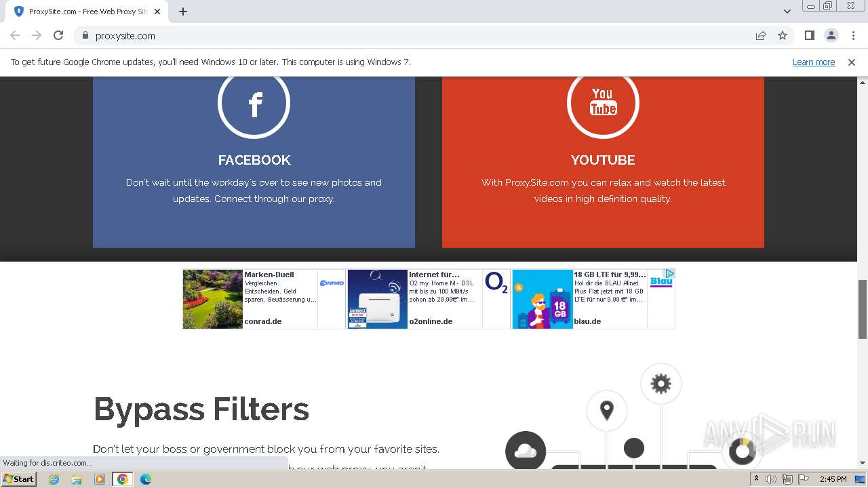
Task: Click the location pin icon in illustration
Action: (607, 410)
